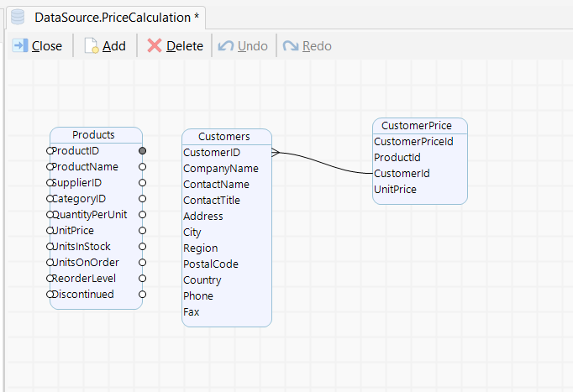Click the Redo curved arrow icon
The image size is (573, 392).
[291, 46]
